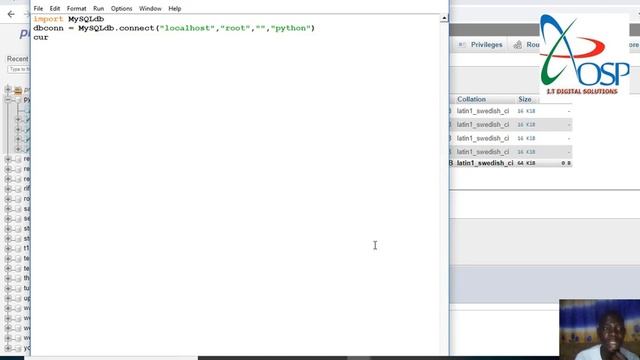Click the database icon beside 'up'
The image size is (640, 360).
(18, 298)
